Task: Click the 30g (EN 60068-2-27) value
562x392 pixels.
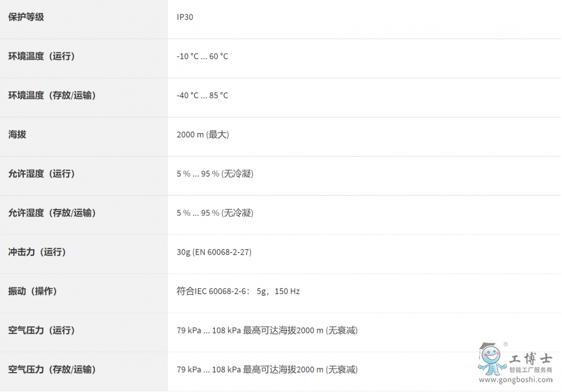Action: pos(214,252)
